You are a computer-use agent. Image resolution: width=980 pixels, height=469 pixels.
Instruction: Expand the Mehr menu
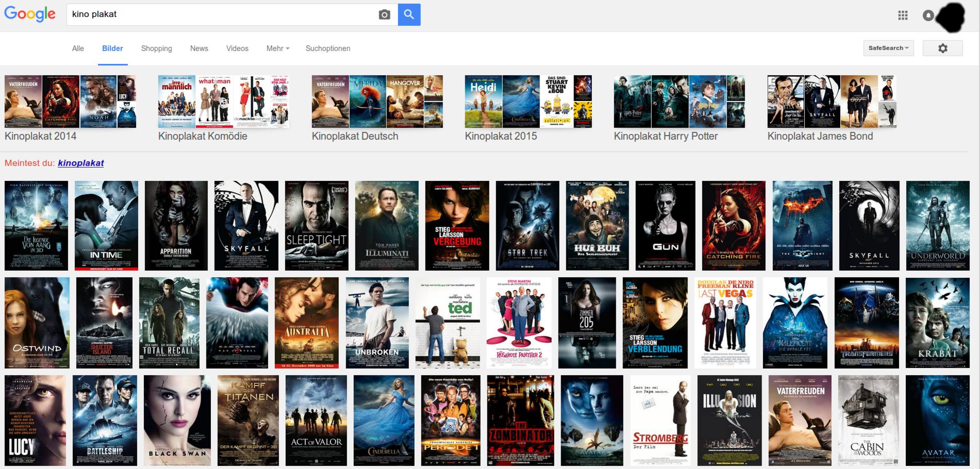pos(277,48)
